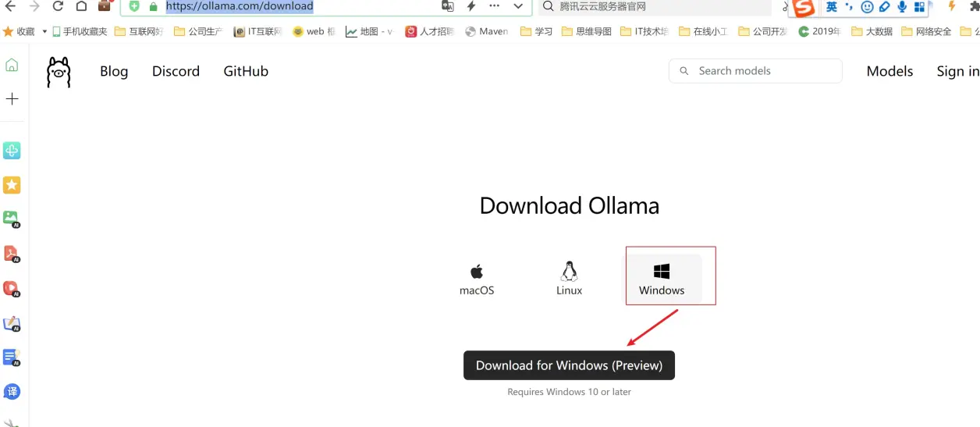Open the 大数据 bookmark folder
This screenshot has height=427, width=980.
872,32
